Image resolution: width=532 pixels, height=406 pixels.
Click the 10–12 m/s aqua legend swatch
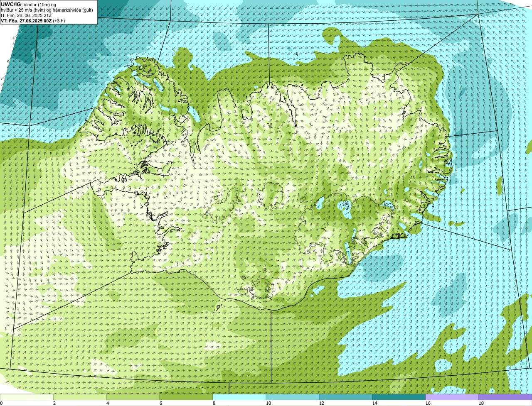click(293, 397)
